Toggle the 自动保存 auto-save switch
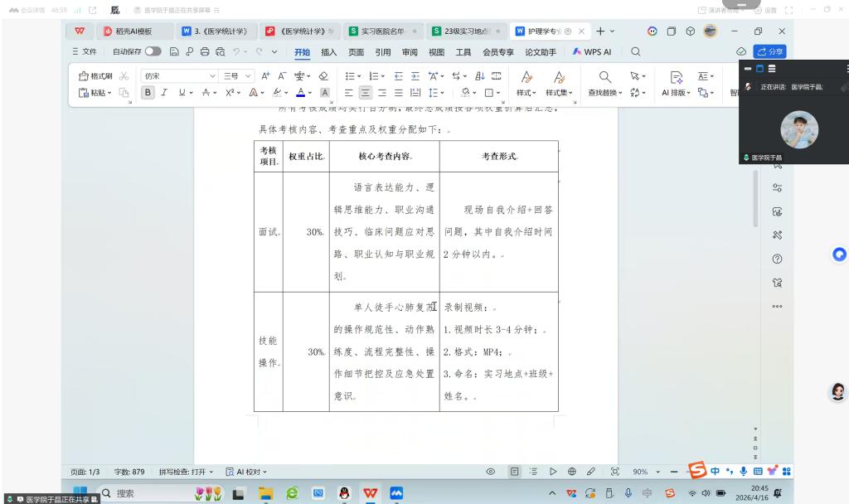849x504 pixels. (x=153, y=51)
